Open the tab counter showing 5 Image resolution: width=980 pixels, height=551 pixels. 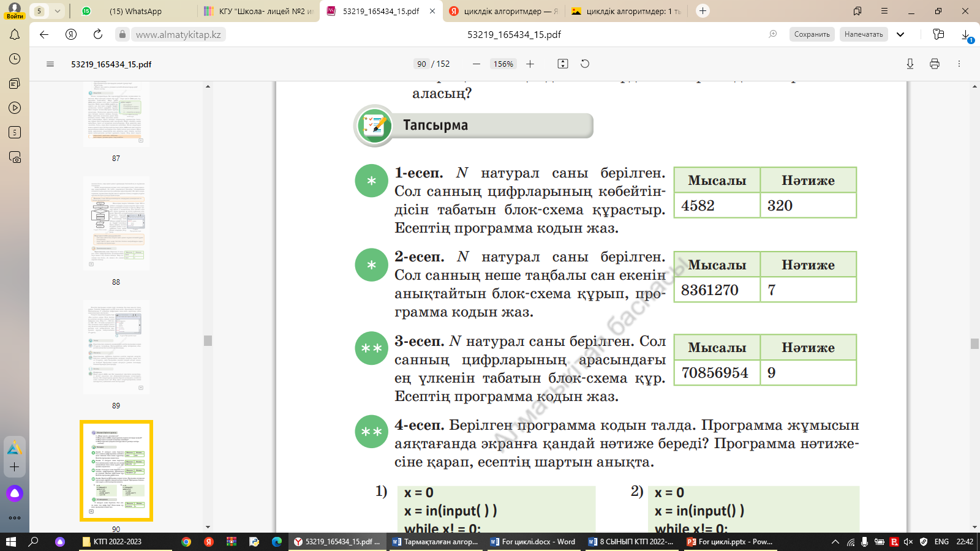click(39, 11)
